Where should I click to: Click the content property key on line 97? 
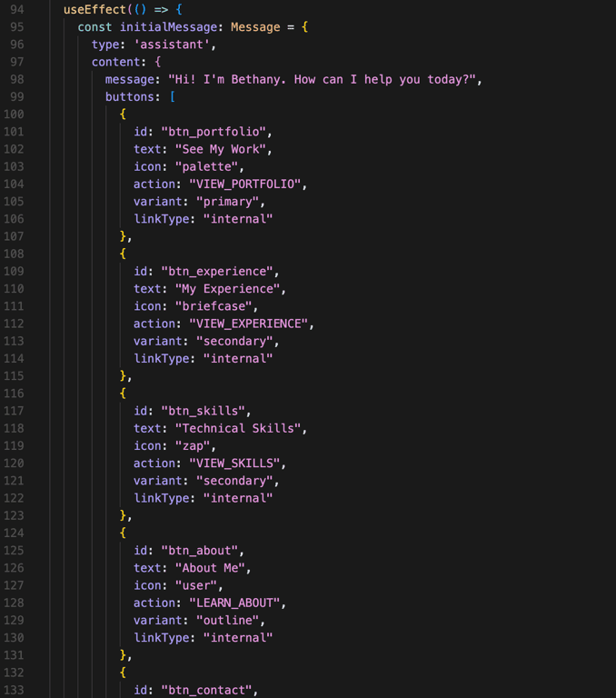tap(115, 62)
